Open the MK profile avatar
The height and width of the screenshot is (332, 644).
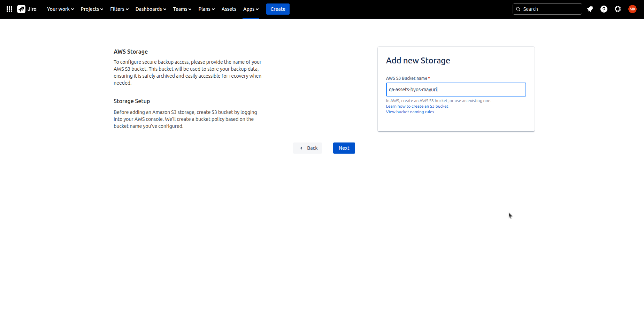point(632,9)
